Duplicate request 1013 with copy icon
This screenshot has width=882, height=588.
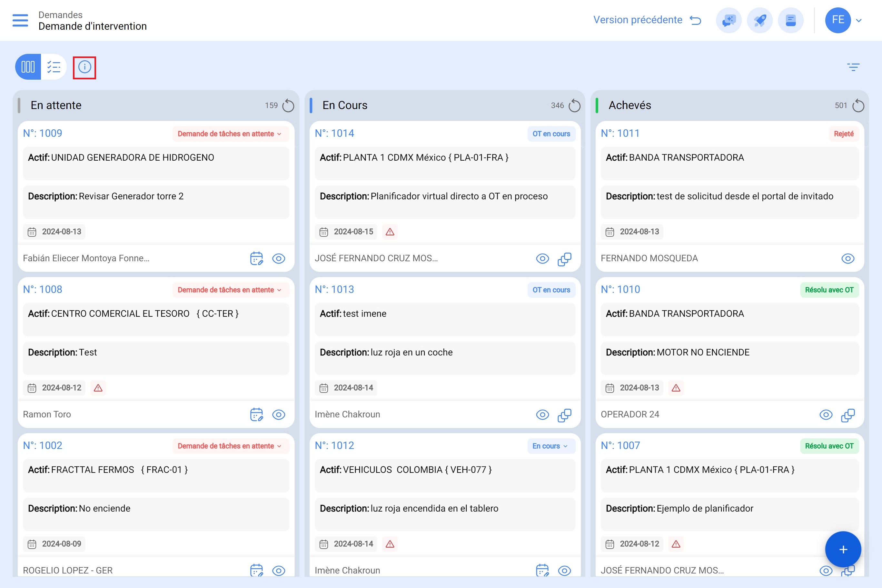coord(564,415)
